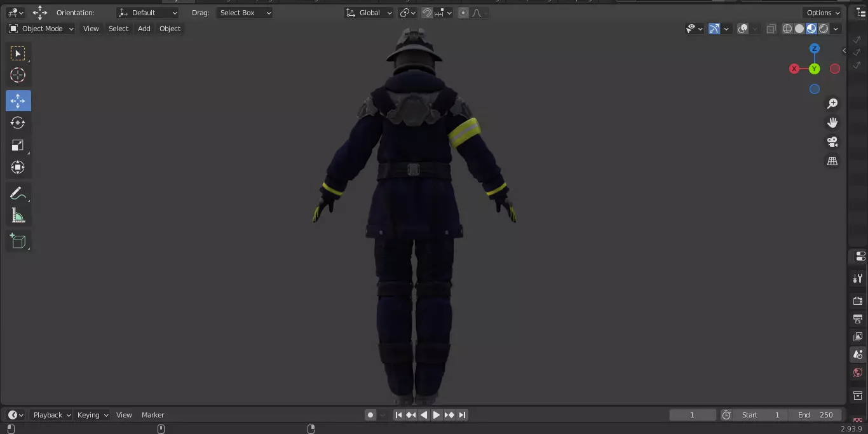The width and height of the screenshot is (868, 434).
Task: Open the Object properties tab (box)
Action: point(858,395)
